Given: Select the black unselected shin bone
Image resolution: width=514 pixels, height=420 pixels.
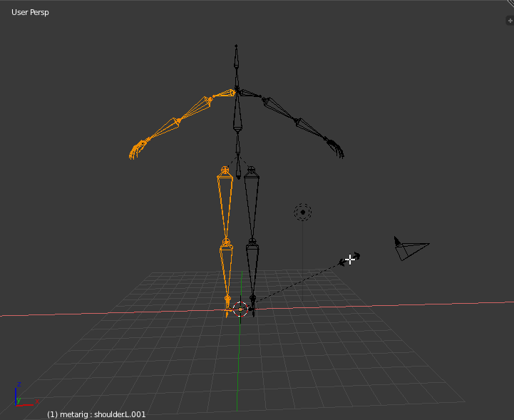Looking at the screenshot, I should 252,270.
